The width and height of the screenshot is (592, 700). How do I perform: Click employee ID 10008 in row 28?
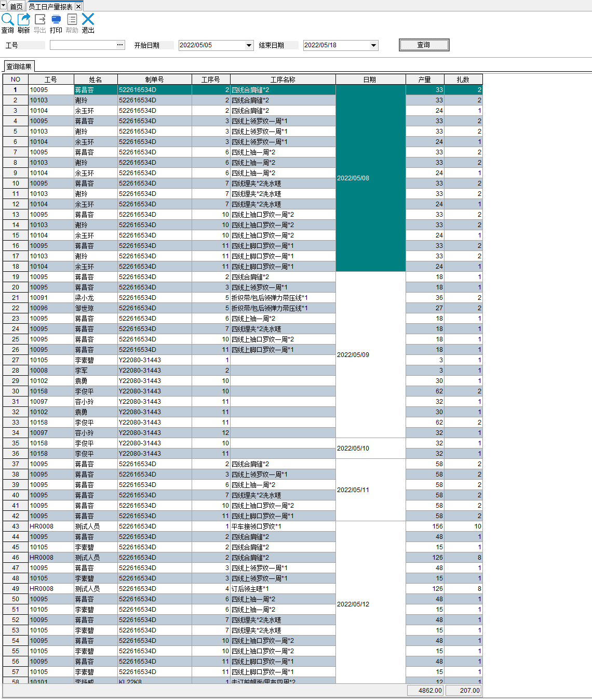click(51, 371)
